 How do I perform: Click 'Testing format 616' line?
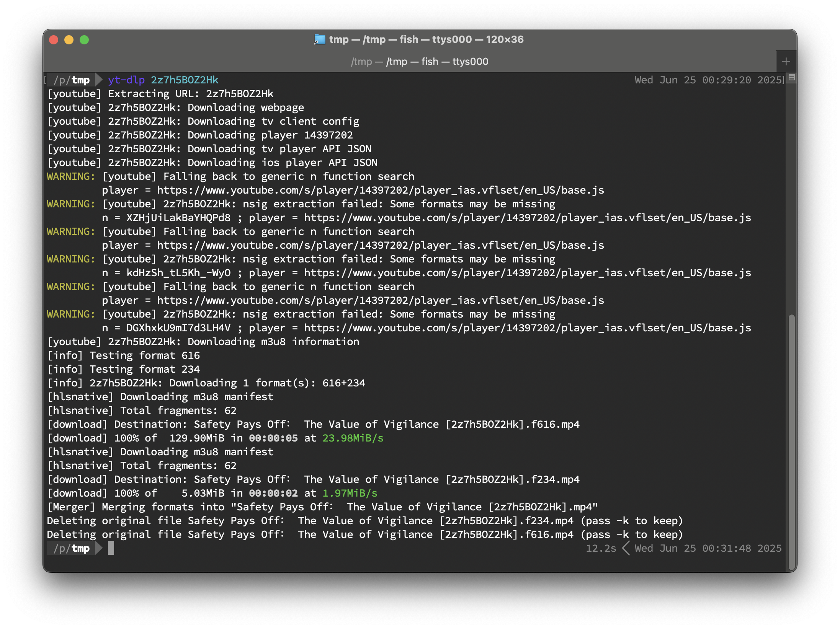(x=124, y=355)
